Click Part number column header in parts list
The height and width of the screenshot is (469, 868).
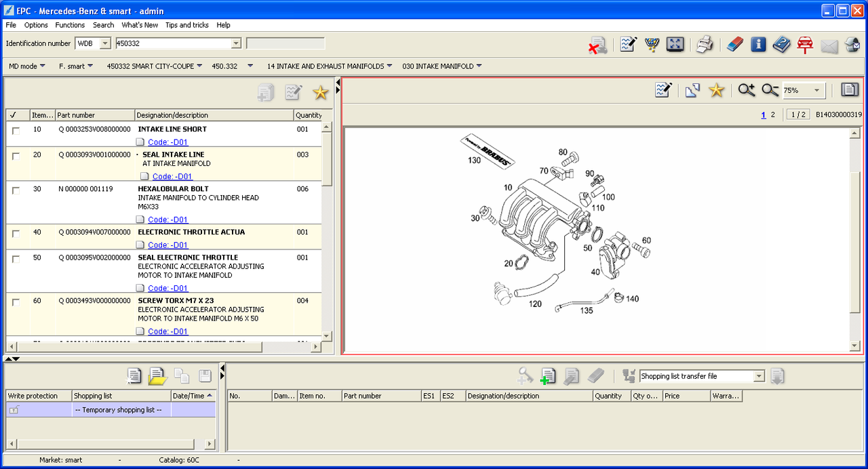tap(95, 115)
